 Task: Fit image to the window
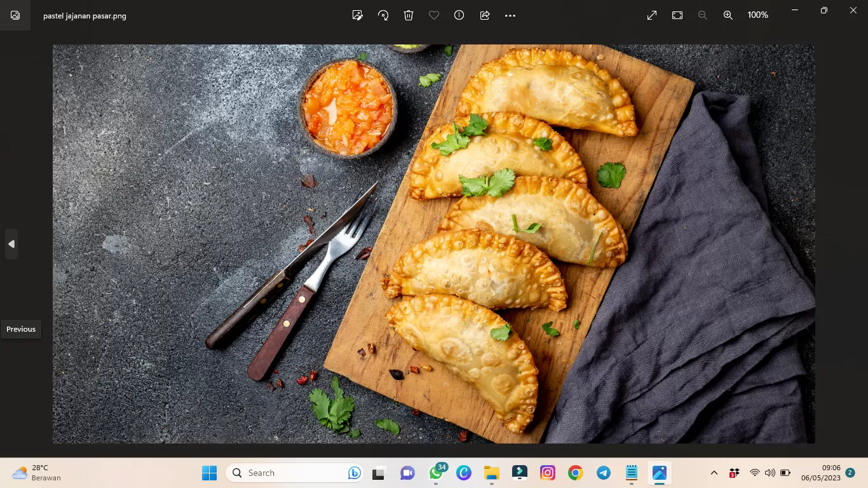click(677, 15)
